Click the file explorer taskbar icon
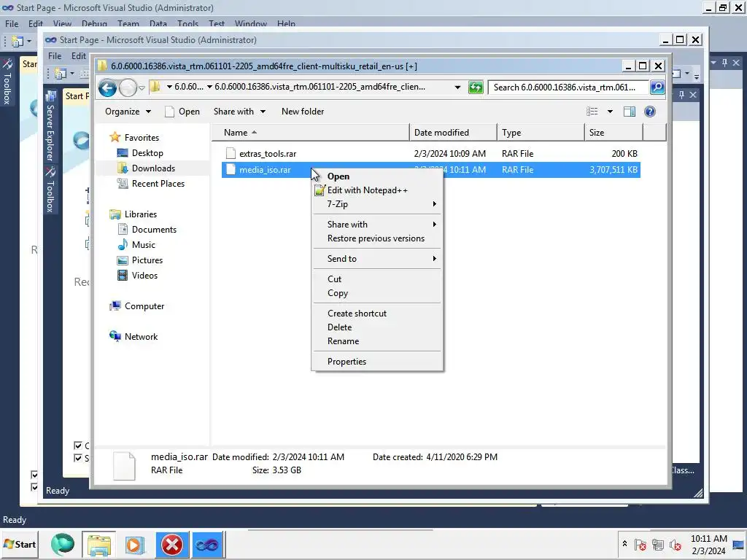 click(98, 545)
